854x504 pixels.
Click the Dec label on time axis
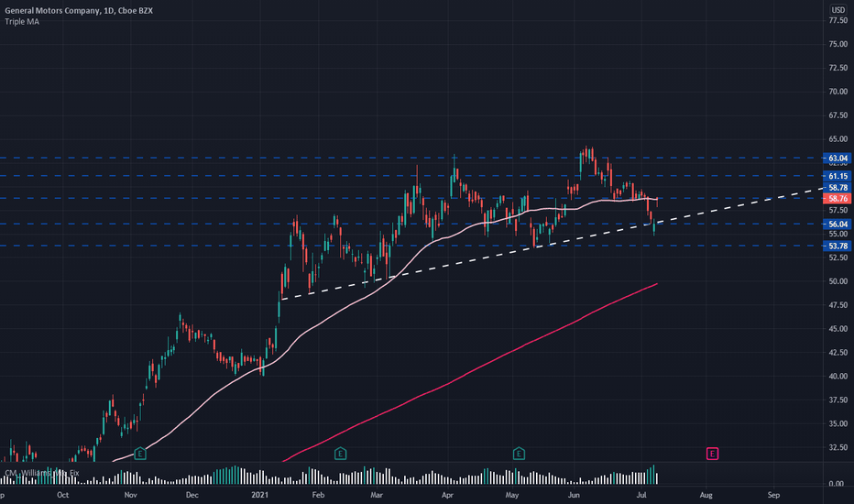[x=192, y=495]
